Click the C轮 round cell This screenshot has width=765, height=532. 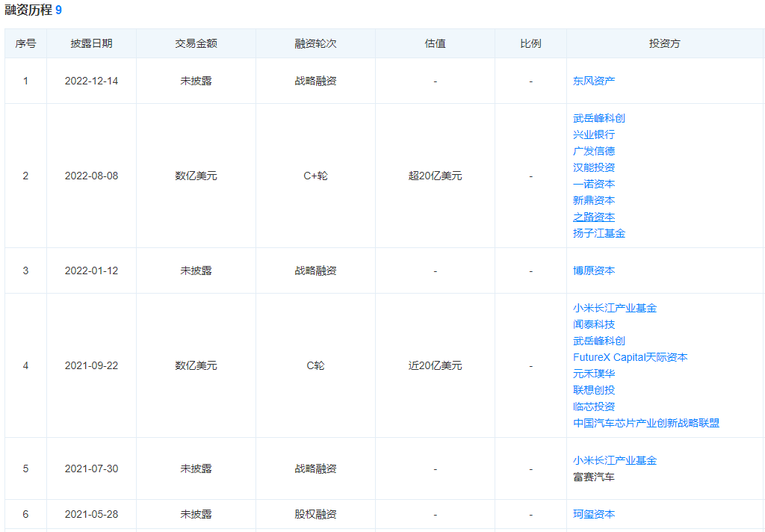(x=316, y=365)
